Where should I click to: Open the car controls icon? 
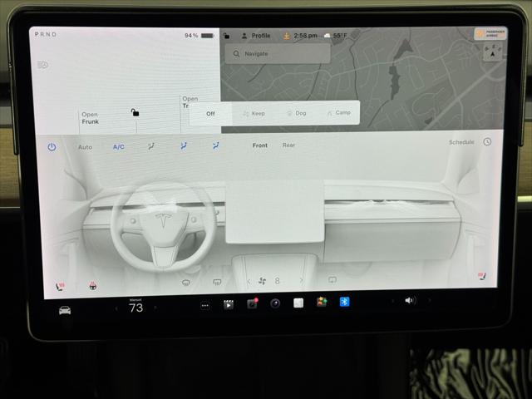pyautogui.click(x=65, y=310)
